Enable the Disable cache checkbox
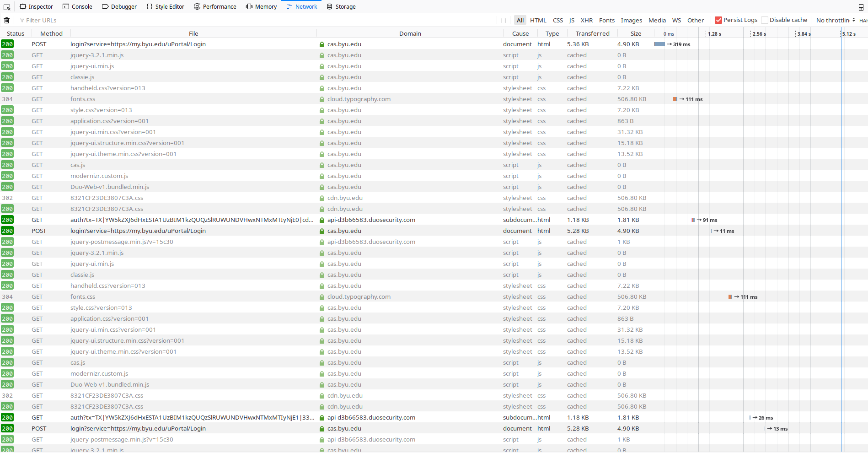Viewport: 868px width, 453px height. click(764, 20)
